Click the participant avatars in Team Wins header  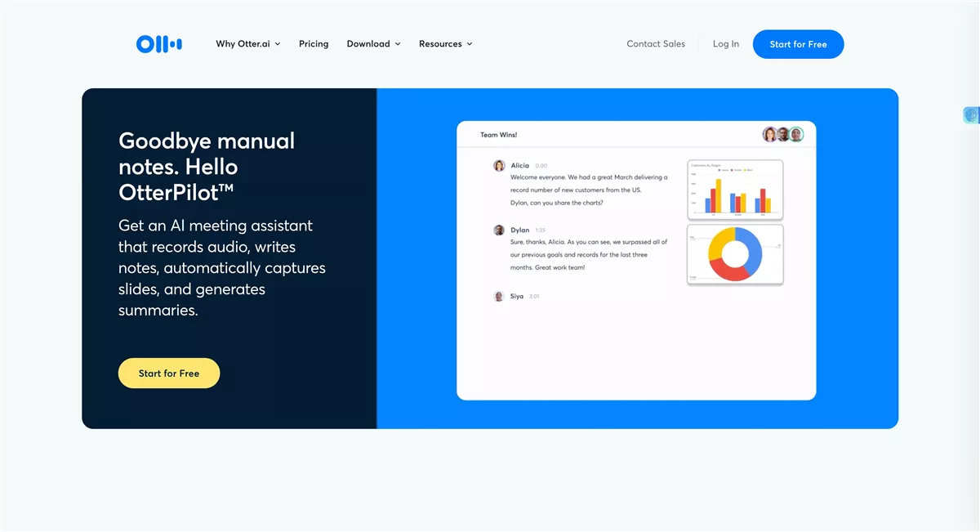(783, 134)
